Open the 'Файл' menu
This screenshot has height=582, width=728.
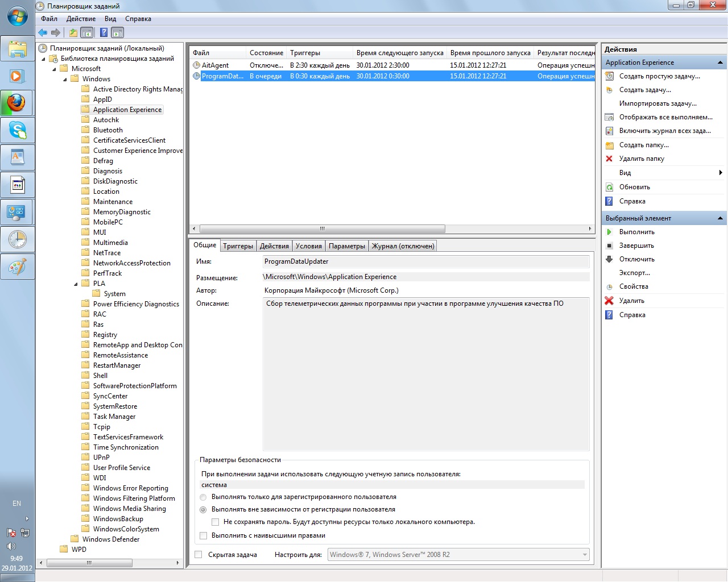point(49,19)
